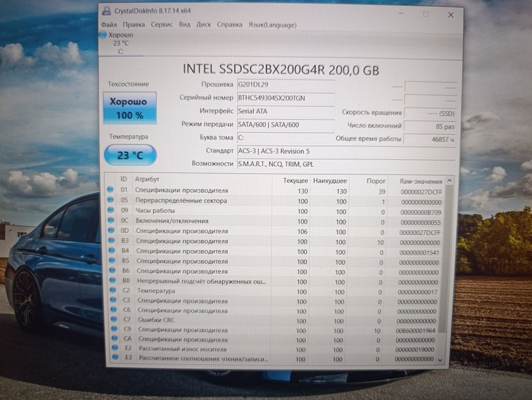Viewport: 532px width, 400px height.
Task: Click raw value 00B600001964 in C9 row
Action: [x=415, y=331]
